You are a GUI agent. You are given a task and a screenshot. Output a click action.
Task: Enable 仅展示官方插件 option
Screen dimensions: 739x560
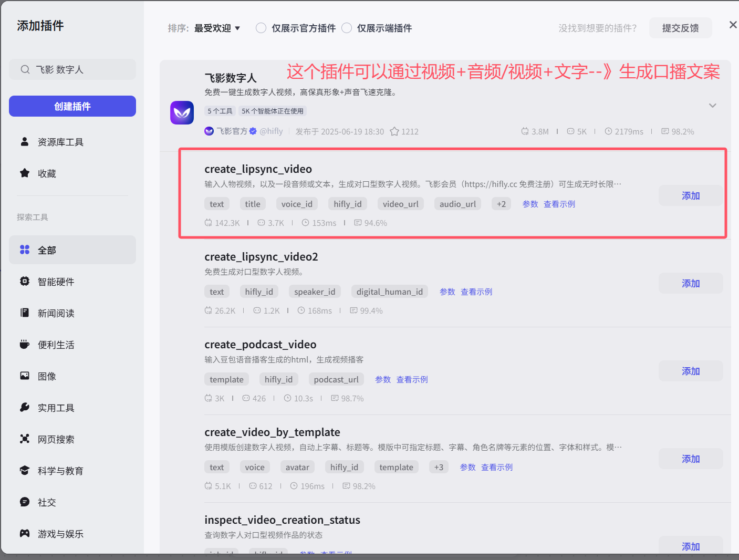261,28
